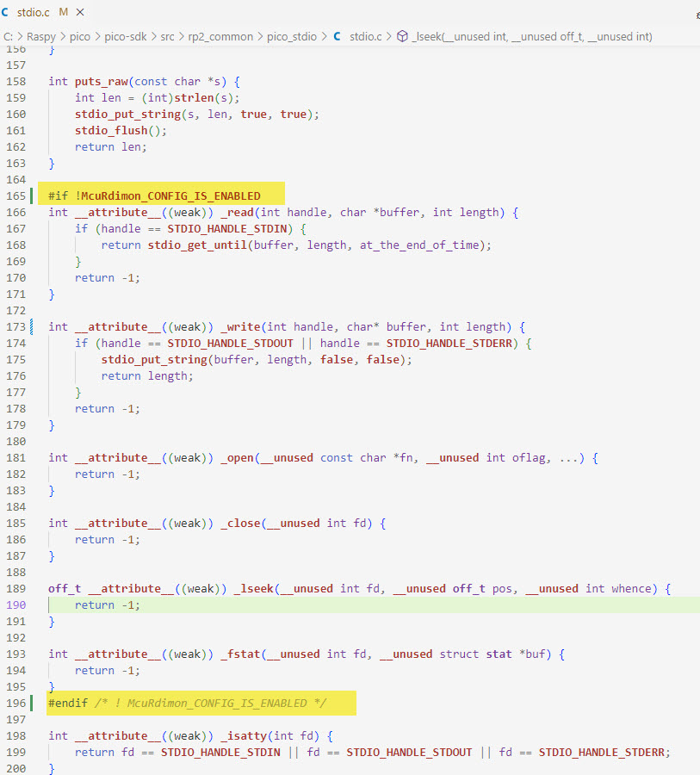Screen dimensions: 700x775
Task: Click the method symbol icon before _lseek breadcrumb
Action: click(402, 36)
